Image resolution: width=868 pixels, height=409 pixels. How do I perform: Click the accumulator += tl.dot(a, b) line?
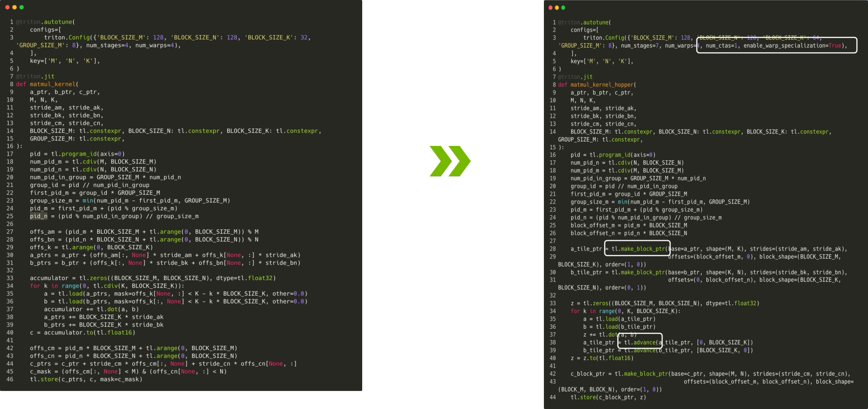point(91,309)
